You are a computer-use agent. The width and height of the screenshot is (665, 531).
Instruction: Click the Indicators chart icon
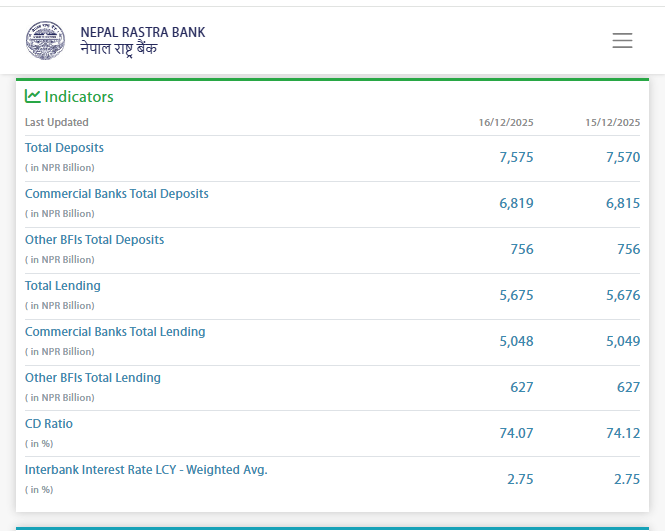pyautogui.click(x=33, y=96)
